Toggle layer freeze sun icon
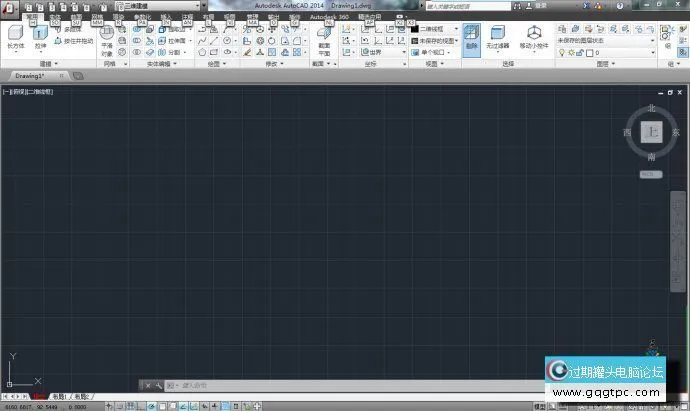The image size is (690, 411). [571, 52]
